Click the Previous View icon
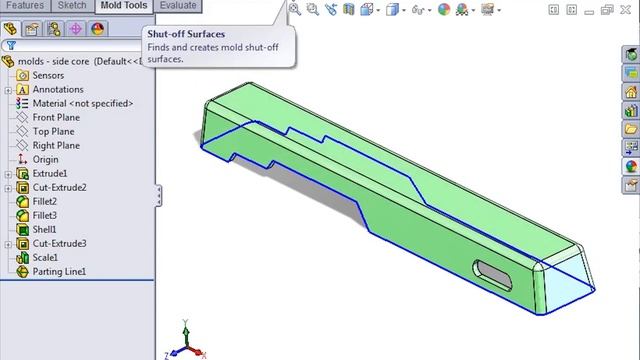This screenshot has height=360, width=640. pos(331,9)
